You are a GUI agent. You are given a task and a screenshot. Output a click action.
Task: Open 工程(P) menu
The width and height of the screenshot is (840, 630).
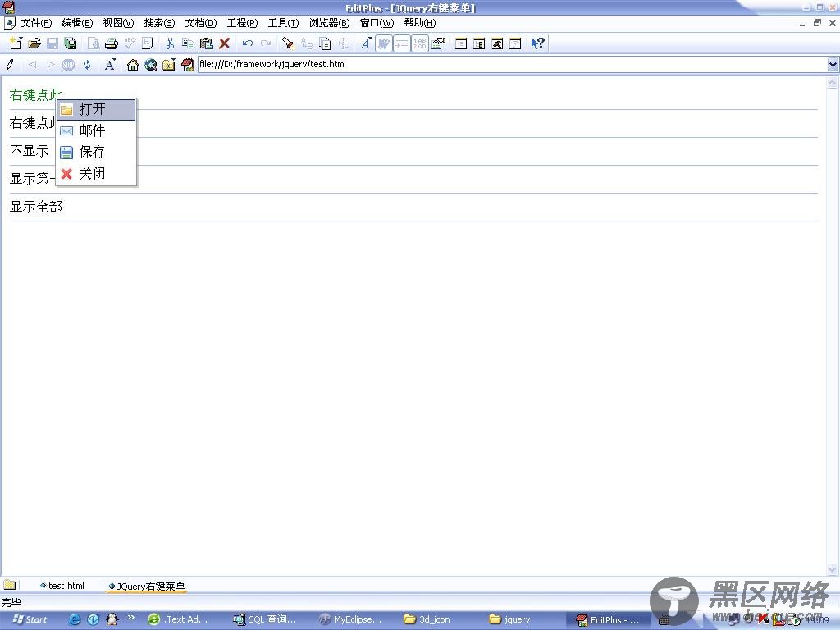pyautogui.click(x=242, y=23)
